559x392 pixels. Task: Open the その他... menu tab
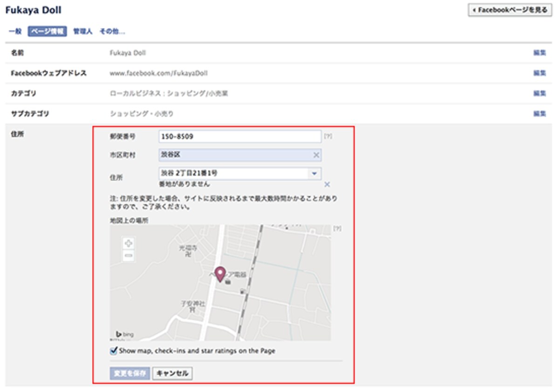[112, 32]
